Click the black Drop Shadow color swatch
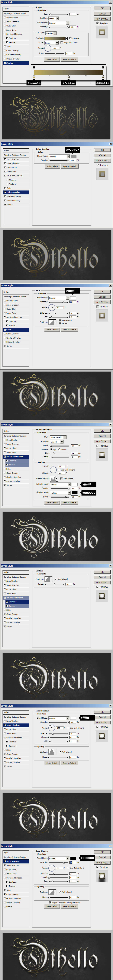This screenshot has width=113, height=980. click(x=73, y=859)
